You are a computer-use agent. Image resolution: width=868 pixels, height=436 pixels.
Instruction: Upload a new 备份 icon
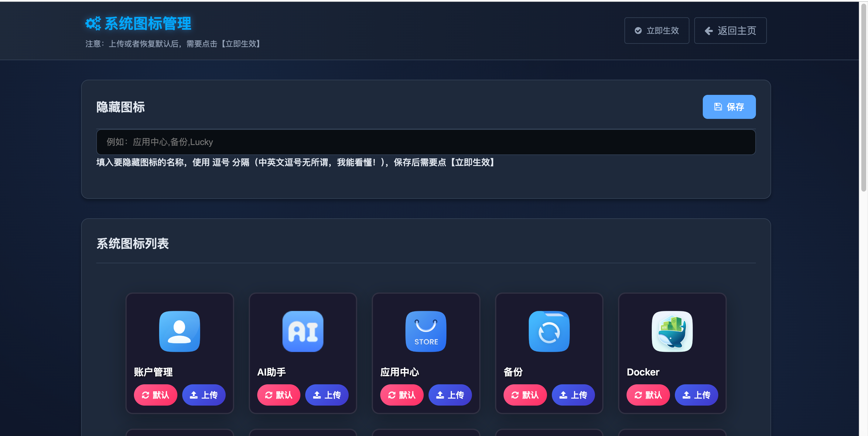573,395
